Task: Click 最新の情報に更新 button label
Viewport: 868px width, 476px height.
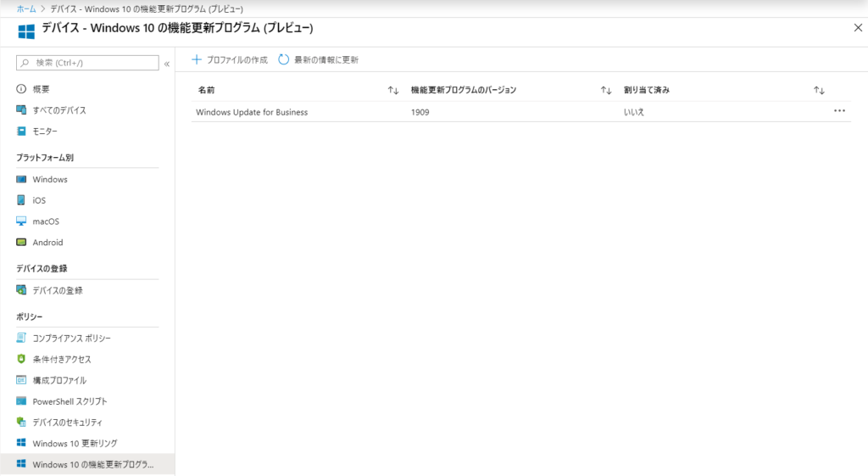Action: point(326,60)
